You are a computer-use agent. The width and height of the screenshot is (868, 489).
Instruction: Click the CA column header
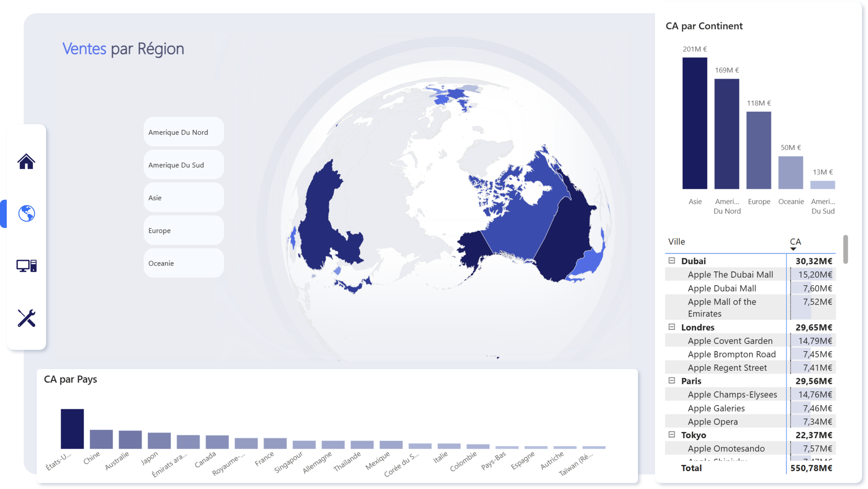tap(795, 241)
